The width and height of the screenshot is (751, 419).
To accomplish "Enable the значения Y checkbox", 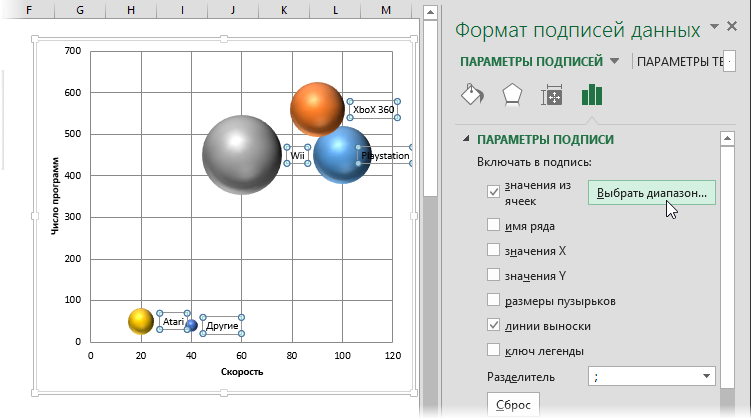I will pos(493,274).
